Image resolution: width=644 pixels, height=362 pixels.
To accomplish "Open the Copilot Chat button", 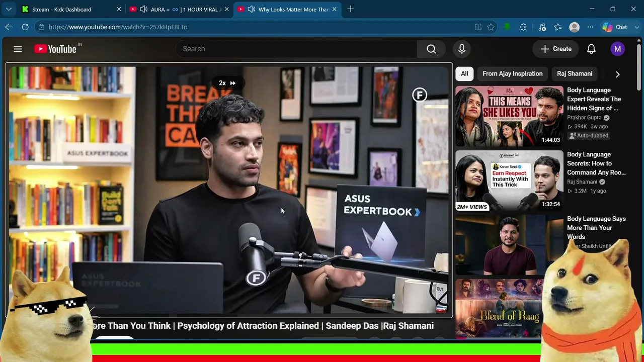I will click(615, 27).
